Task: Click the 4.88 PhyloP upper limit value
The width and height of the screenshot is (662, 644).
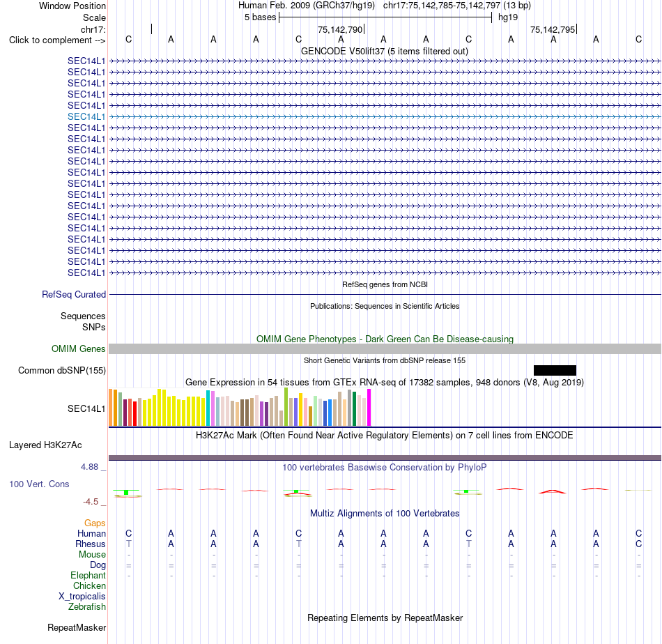Action: click(89, 467)
